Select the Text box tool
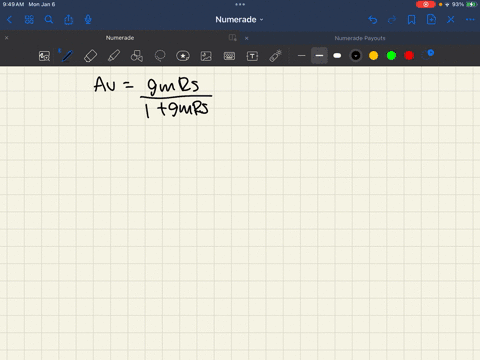Image resolution: width=480 pixels, height=360 pixels. tap(252, 56)
